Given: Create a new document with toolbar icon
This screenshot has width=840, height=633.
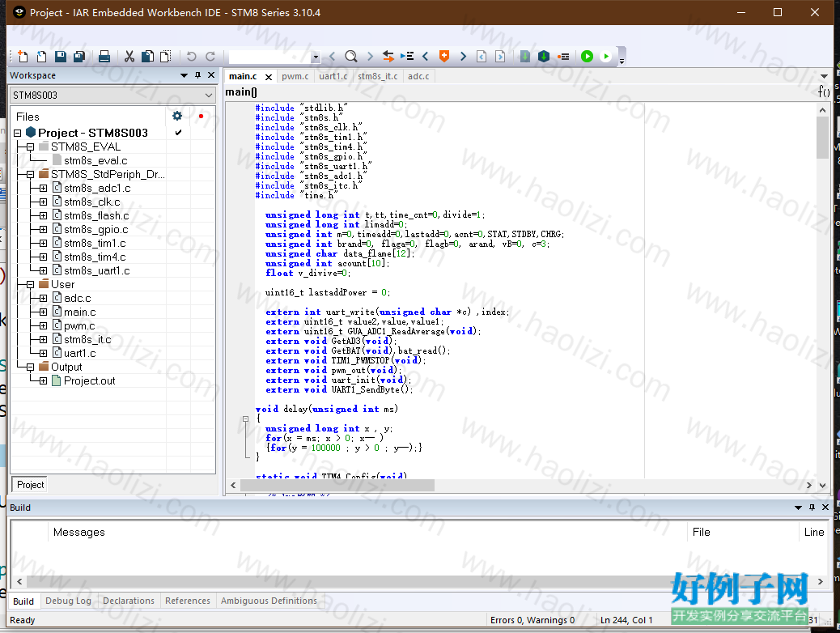Looking at the screenshot, I should click(x=23, y=57).
